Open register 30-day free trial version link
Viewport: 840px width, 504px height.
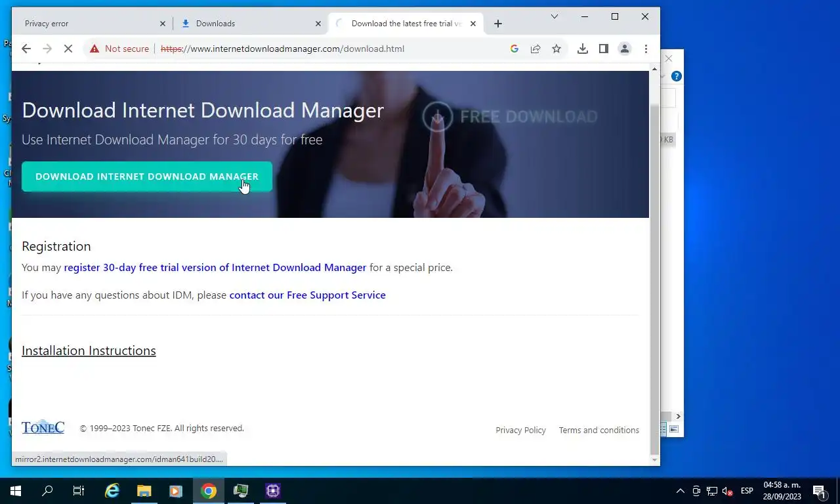pos(215,268)
